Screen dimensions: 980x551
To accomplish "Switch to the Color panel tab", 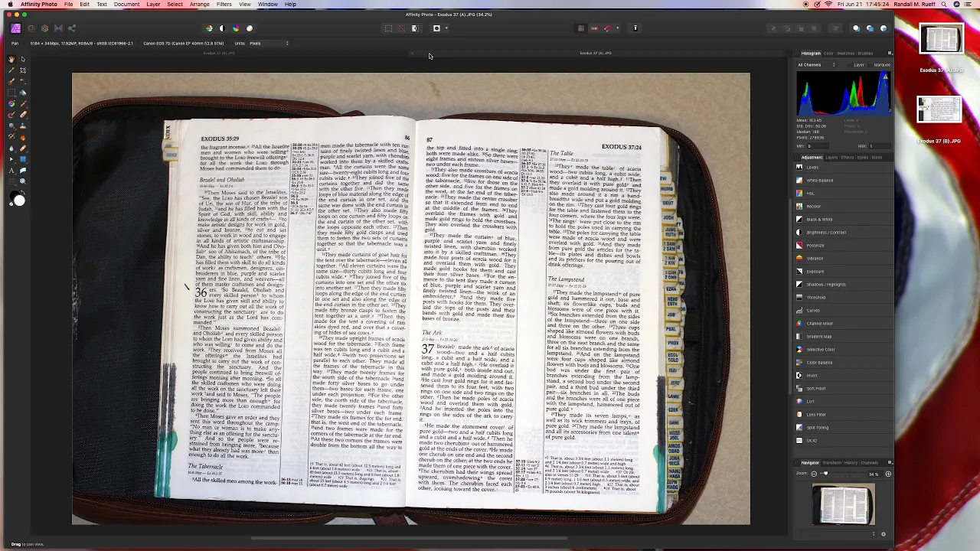I will tap(828, 54).
